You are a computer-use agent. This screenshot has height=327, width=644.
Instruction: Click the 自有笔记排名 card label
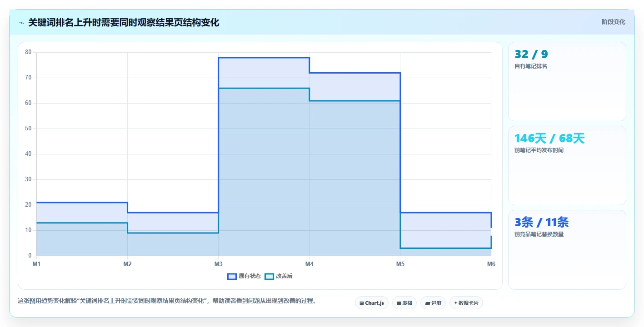(531, 66)
